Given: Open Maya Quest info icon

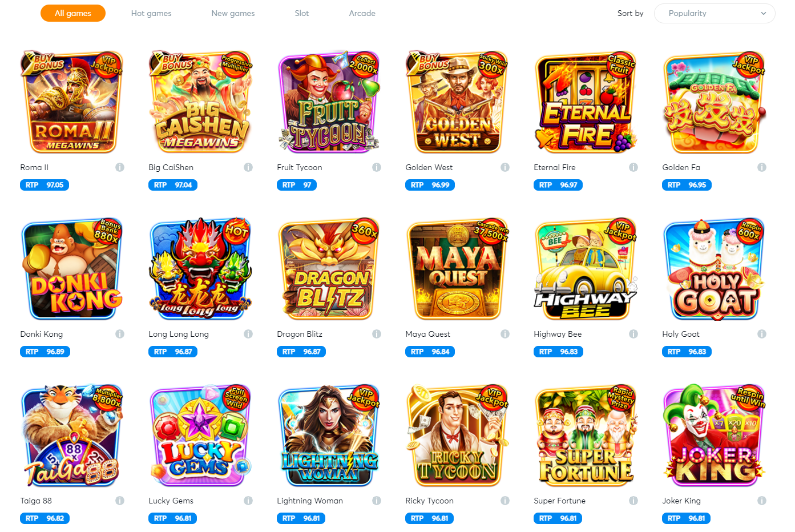Looking at the screenshot, I should [x=505, y=334].
